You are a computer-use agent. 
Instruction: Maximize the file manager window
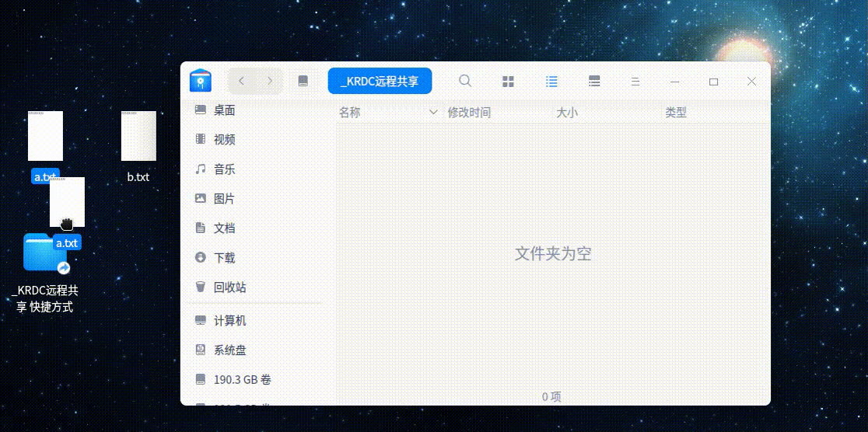click(x=713, y=82)
